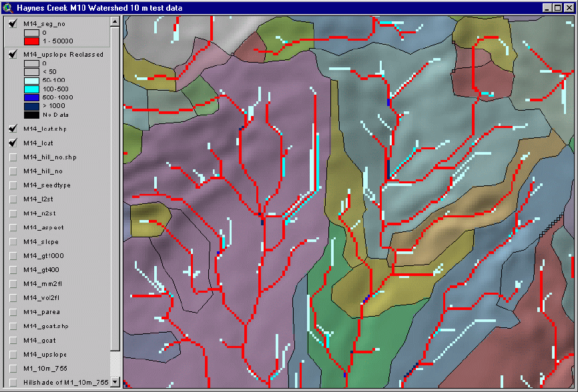Display the M14_gcat.shp layer
This screenshot has width=578, height=392.
click(13, 326)
